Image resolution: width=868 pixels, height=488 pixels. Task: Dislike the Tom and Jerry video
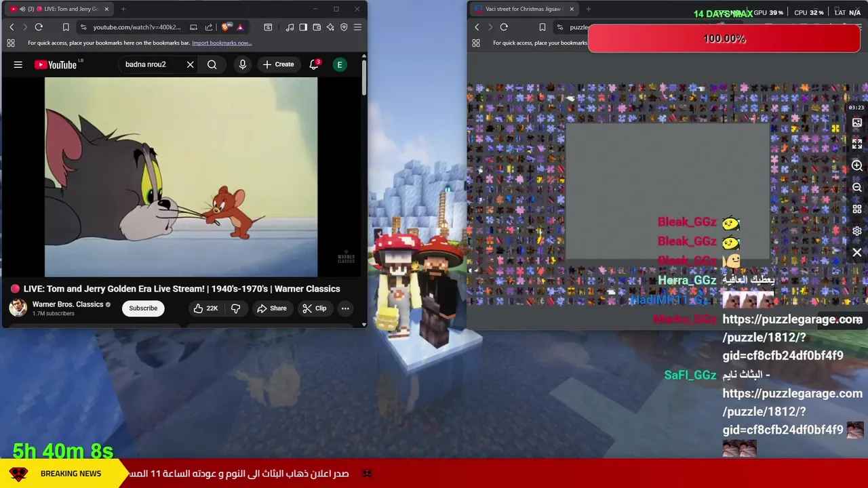pos(235,308)
